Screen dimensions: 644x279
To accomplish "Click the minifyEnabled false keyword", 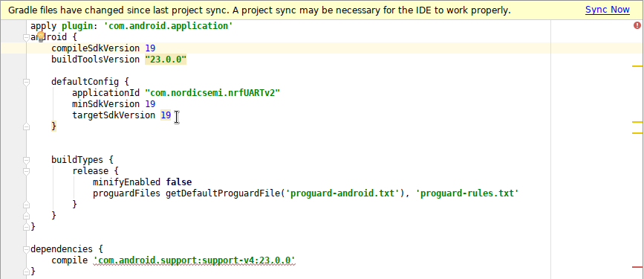I will point(179,182).
